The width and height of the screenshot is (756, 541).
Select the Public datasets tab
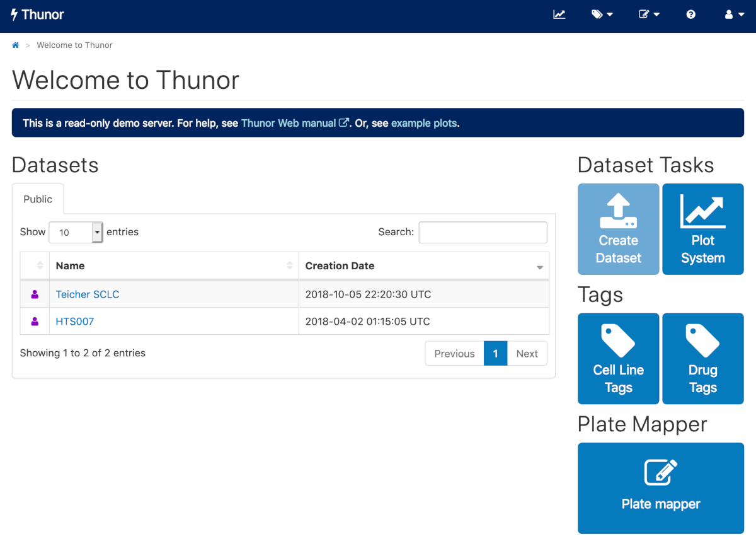coord(38,199)
